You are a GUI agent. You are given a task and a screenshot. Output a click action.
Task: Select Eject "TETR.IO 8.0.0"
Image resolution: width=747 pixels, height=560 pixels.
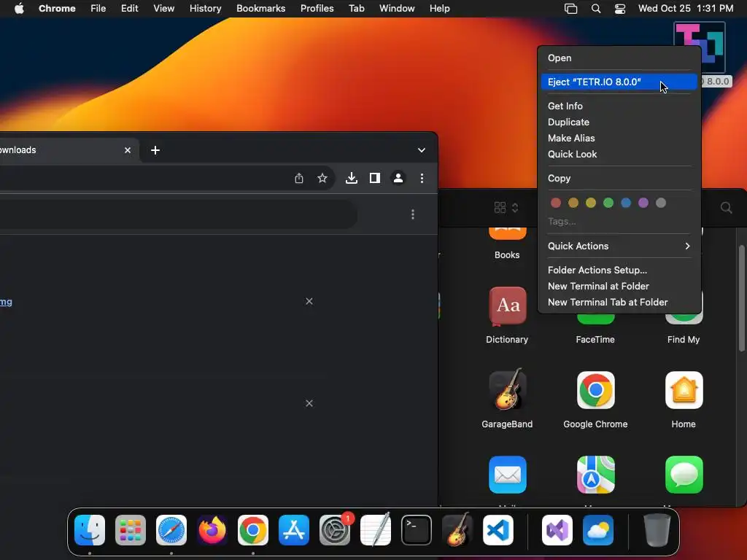[x=619, y=82]
